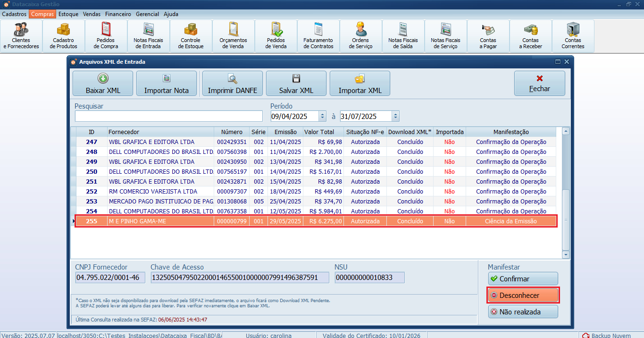644x338 pixels.
Task: Click the Não realizada button
Action: coord(523,312)
